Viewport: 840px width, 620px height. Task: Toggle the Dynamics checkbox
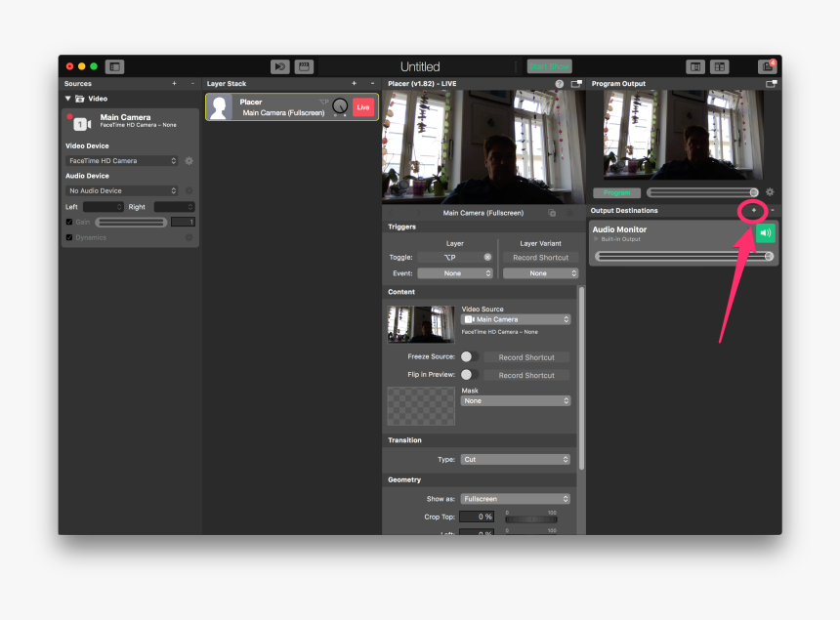69,237
